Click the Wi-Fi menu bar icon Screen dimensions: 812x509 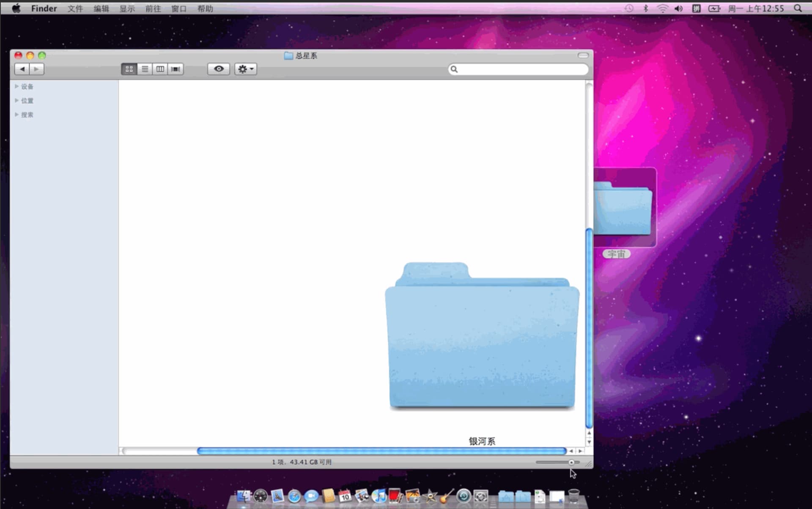[x=662, y=8]
